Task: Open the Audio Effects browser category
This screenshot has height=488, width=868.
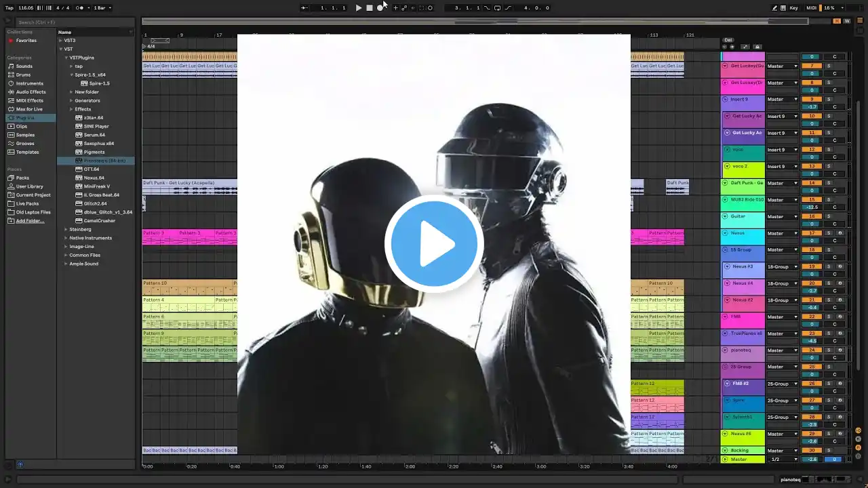Action: 31,92
